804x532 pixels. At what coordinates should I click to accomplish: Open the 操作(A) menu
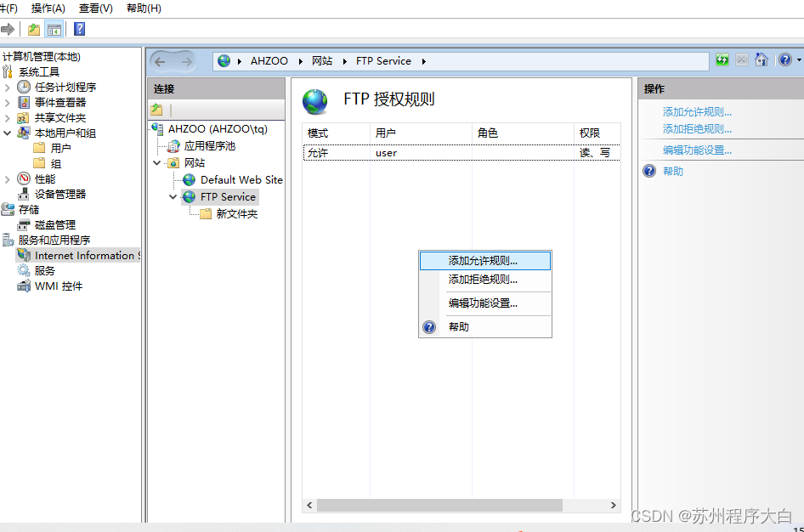(x=48, y=8)
